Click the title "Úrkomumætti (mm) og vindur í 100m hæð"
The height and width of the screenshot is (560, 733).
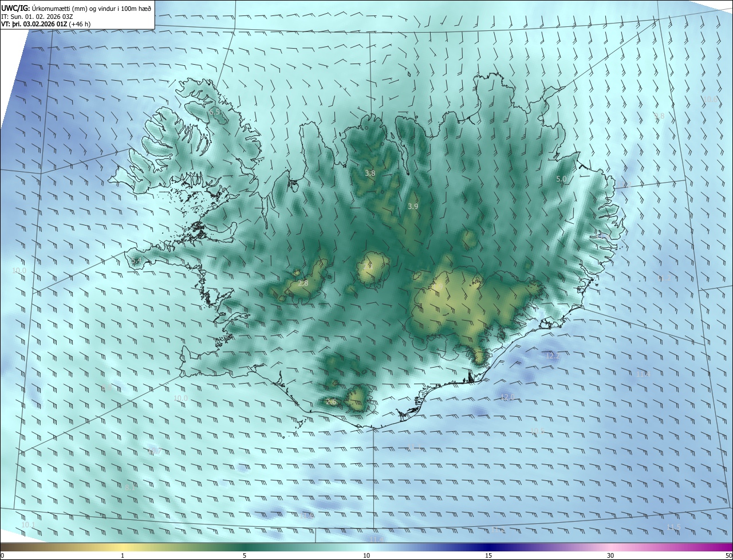92,8
